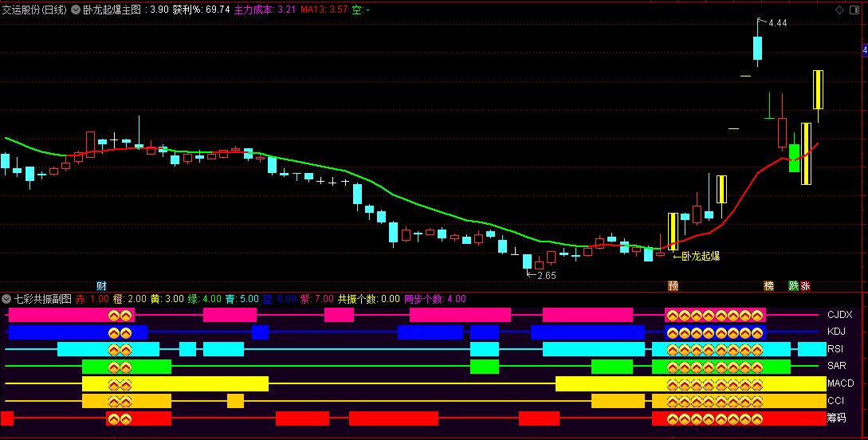Select the CJDX row label
868x440 pixels.
[x=840, y=315]
